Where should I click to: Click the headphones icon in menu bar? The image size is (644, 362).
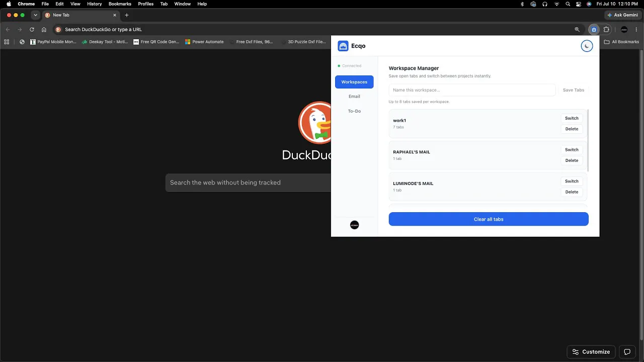click(x=545, y=4)
